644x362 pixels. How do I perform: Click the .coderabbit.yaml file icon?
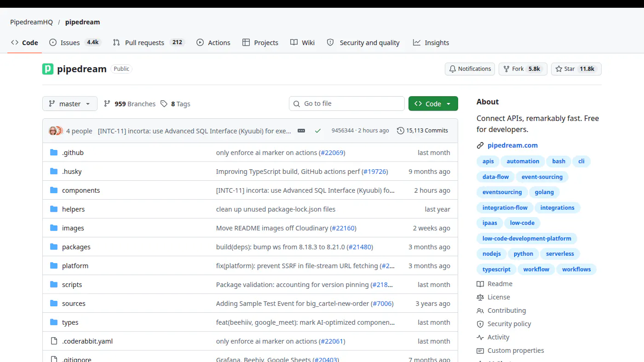(54, 341)
